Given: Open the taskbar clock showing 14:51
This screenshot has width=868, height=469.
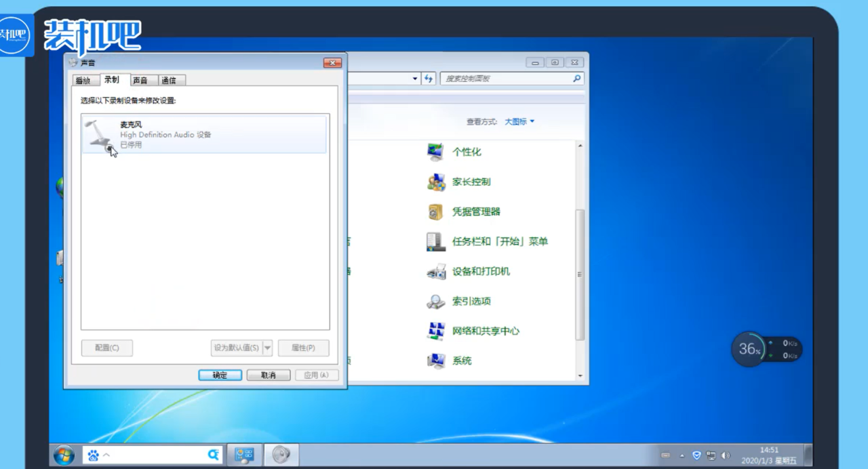Looking at the screenshot, I should click(769, 455).
